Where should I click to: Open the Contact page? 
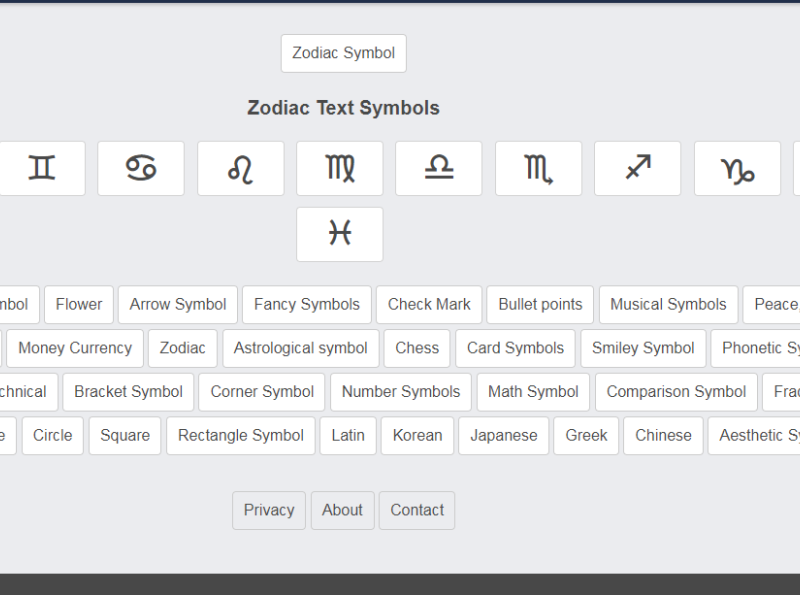(416, 510)
